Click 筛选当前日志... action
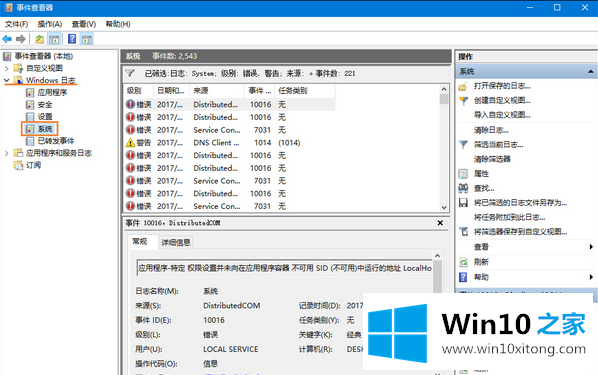The image size is (598, 375). click(498, 145)
